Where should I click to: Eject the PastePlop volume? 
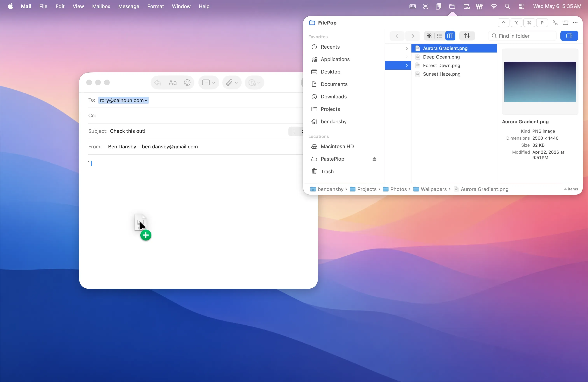click(374, 159)
